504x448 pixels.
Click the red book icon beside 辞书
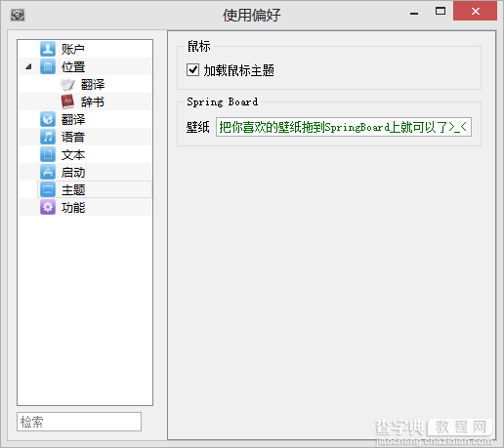click(67, 102)
